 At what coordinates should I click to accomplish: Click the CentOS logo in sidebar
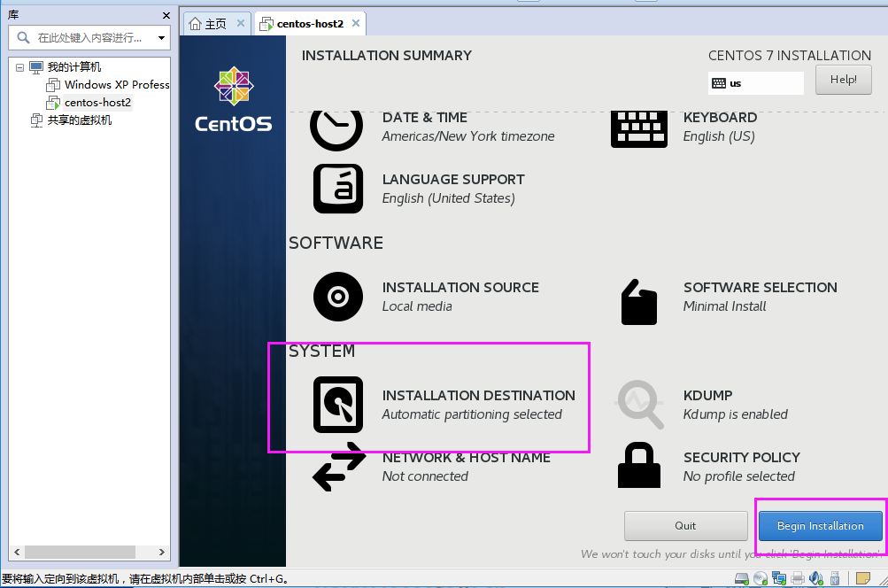pyautogui.click(x=234, y=100)
